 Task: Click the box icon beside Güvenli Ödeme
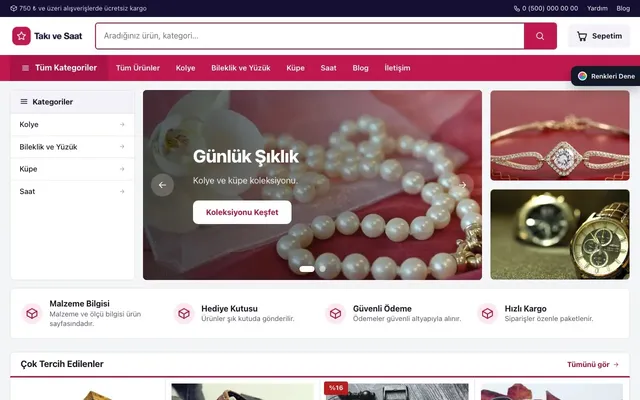pyautogui.click(x=336, y=313)
